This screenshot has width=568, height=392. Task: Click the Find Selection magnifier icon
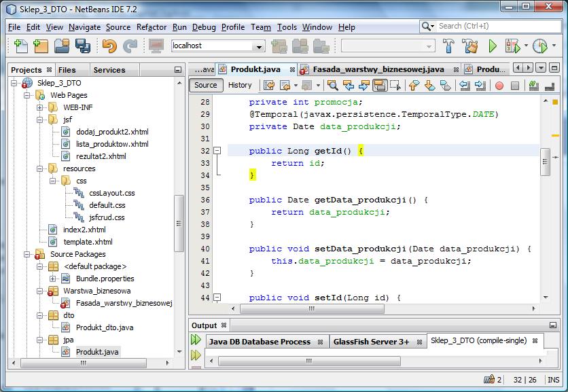tap(332, 85)
